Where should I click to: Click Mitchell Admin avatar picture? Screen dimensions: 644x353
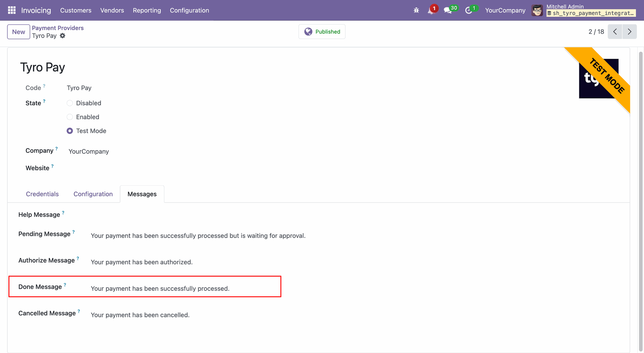537,10
